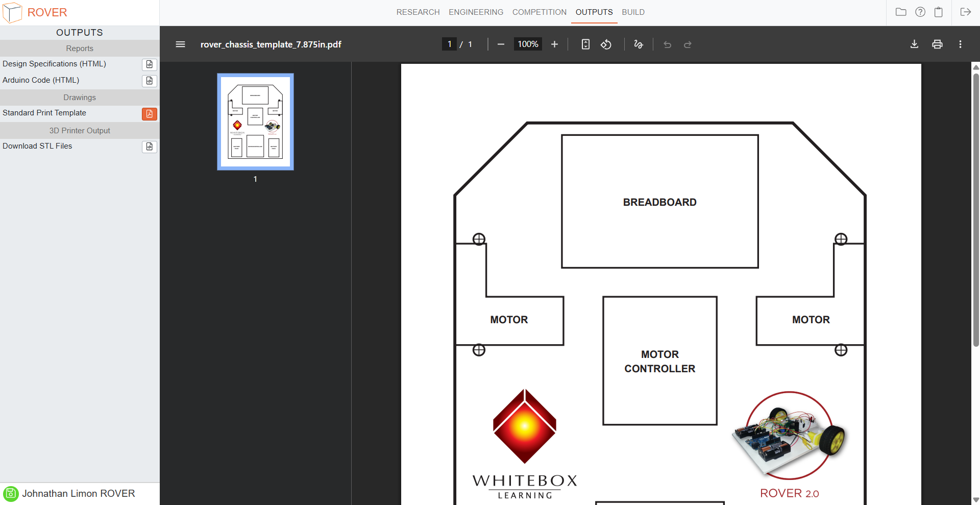Open the Arduino Code HTML file icon
980x505 pixels.
(149, 81)
